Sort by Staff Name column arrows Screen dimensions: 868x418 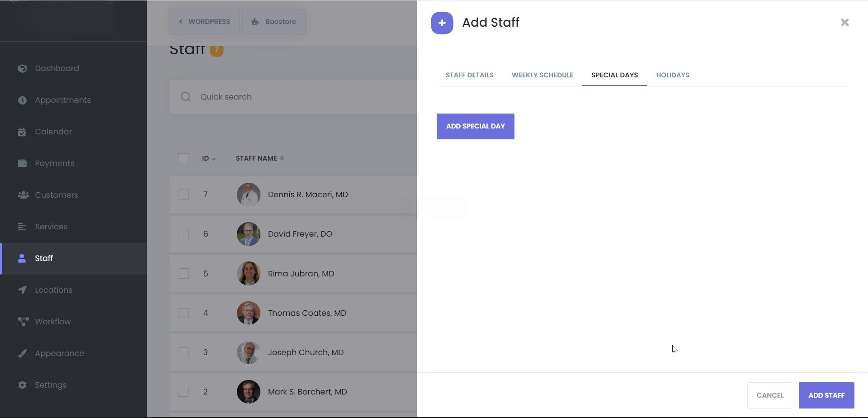pos(282,158)
